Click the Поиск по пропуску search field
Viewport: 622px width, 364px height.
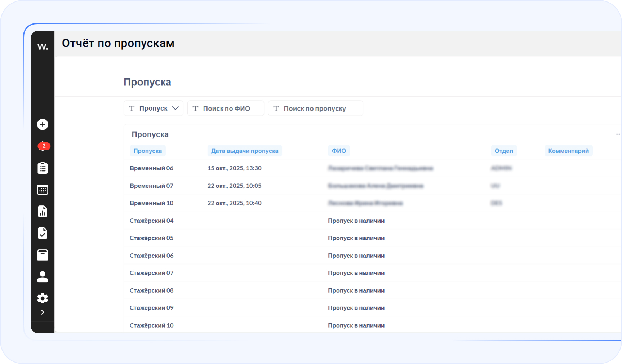(x=315, y=108)
